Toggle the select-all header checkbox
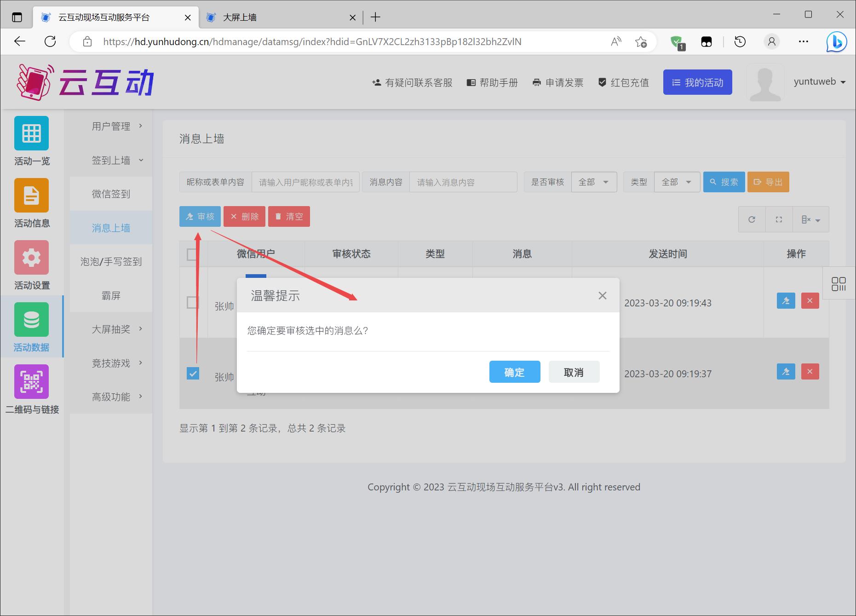This screenshot has height=616, width=856. 192,254
